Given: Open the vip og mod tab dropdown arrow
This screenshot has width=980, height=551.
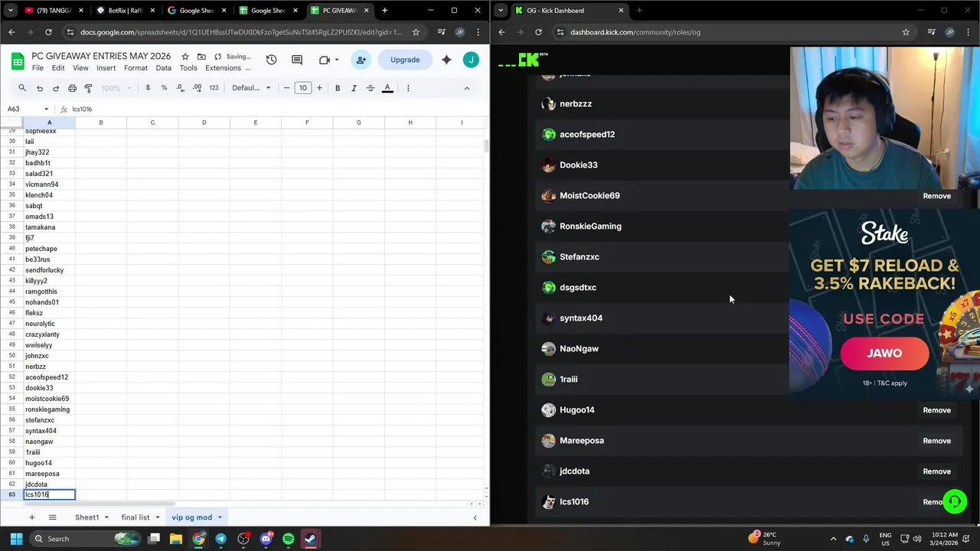Looking at the screenshot, I should 219,518.
